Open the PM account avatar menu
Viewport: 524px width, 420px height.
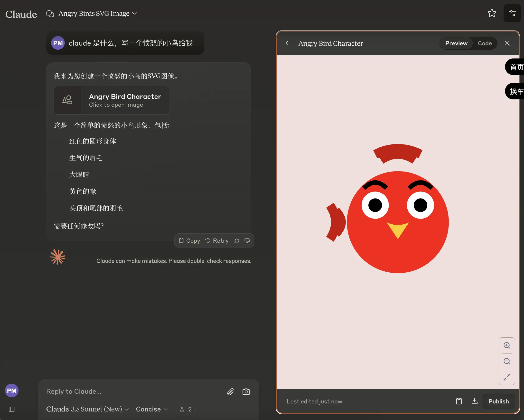(12, 391)
